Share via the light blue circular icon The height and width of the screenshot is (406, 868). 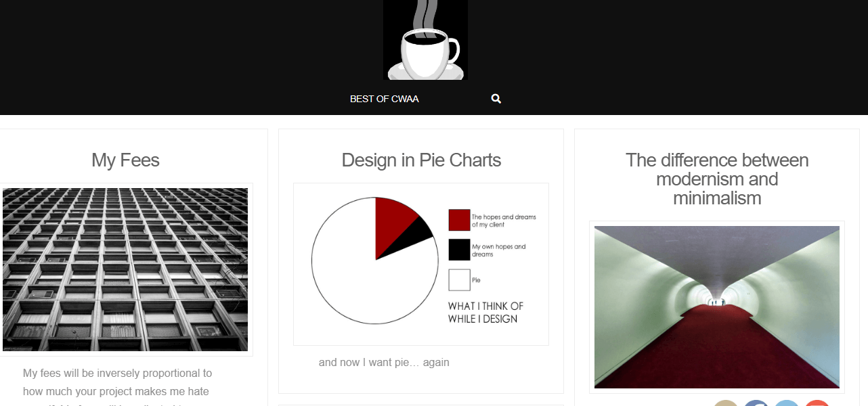coord(787,403)
